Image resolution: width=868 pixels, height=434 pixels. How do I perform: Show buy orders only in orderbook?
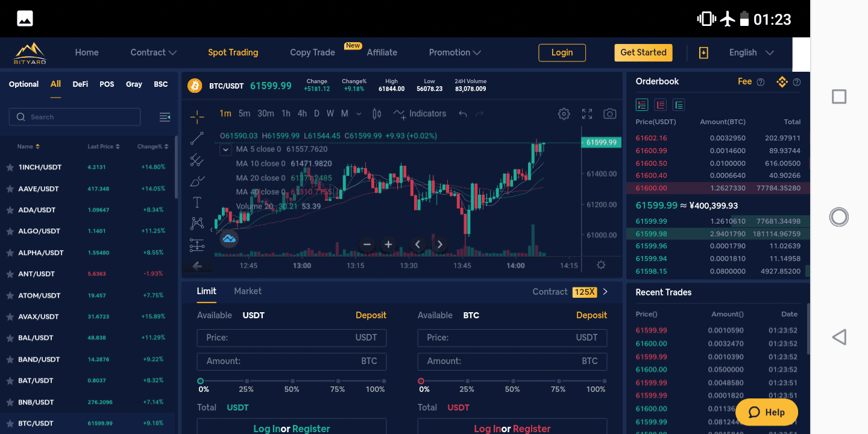(x=679, y=105)
